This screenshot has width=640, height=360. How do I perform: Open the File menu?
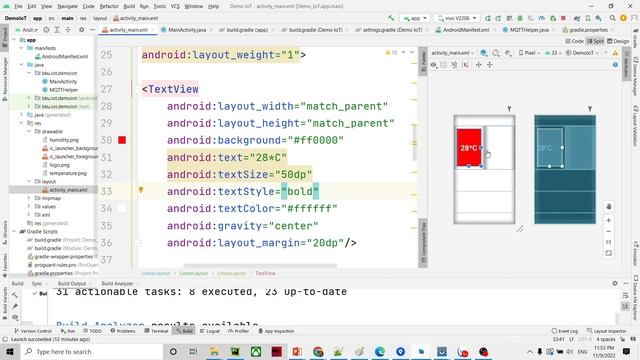tap(18, 6)
